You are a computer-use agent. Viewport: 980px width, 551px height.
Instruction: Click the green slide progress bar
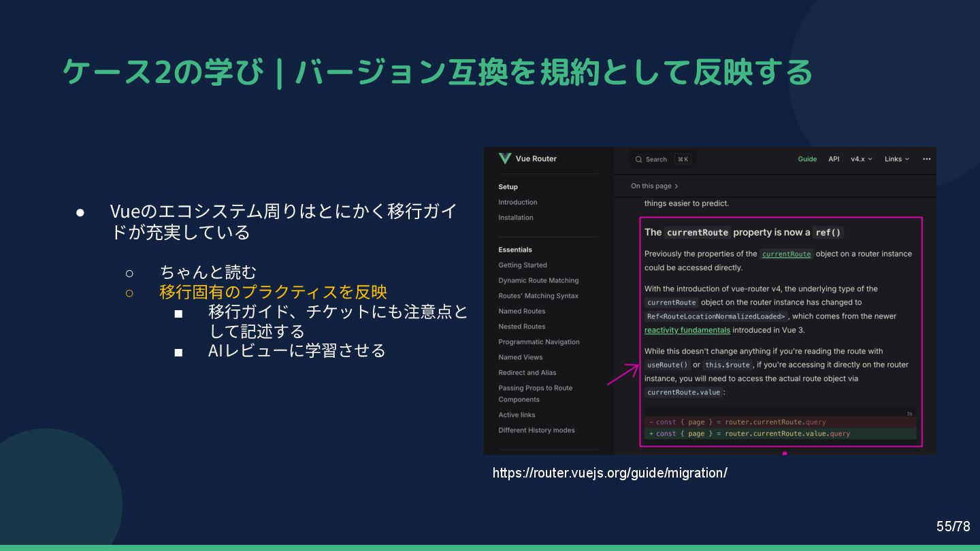click(490, 548)
